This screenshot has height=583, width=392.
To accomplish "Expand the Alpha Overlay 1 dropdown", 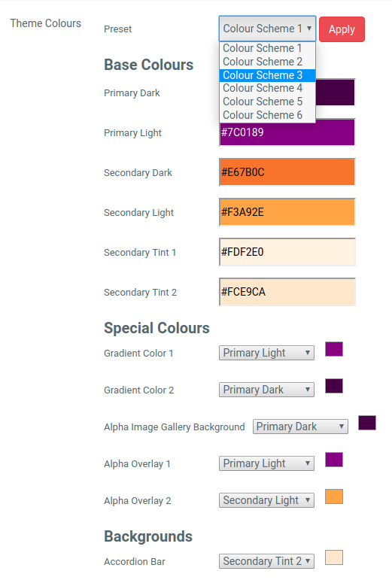I will [x=266, y=463].
